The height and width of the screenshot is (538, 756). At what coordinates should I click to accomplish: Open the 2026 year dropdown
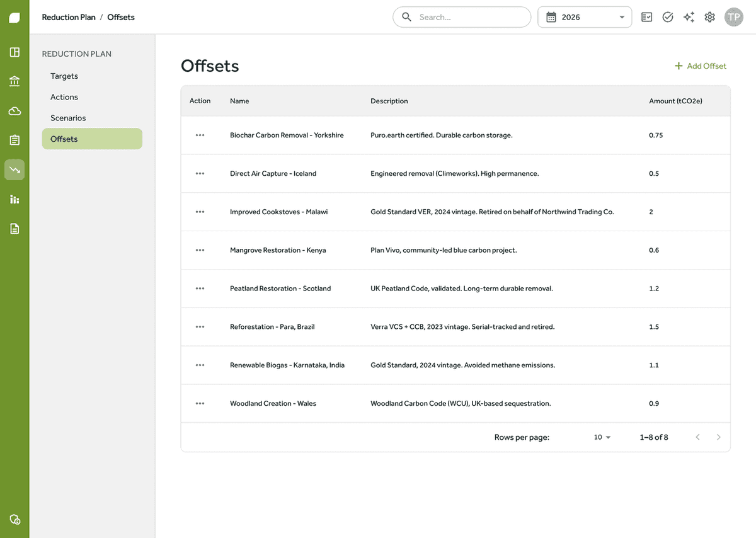(585, 17)
